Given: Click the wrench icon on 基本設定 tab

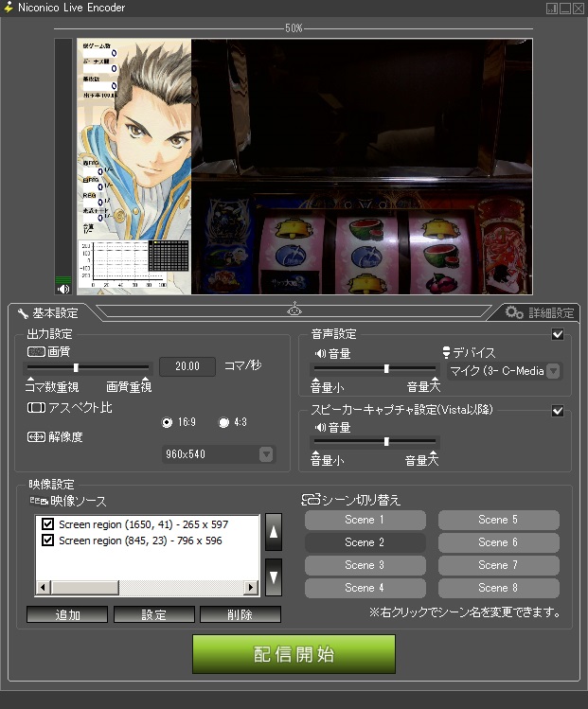Looking at the screenshot, I should 23,313.
